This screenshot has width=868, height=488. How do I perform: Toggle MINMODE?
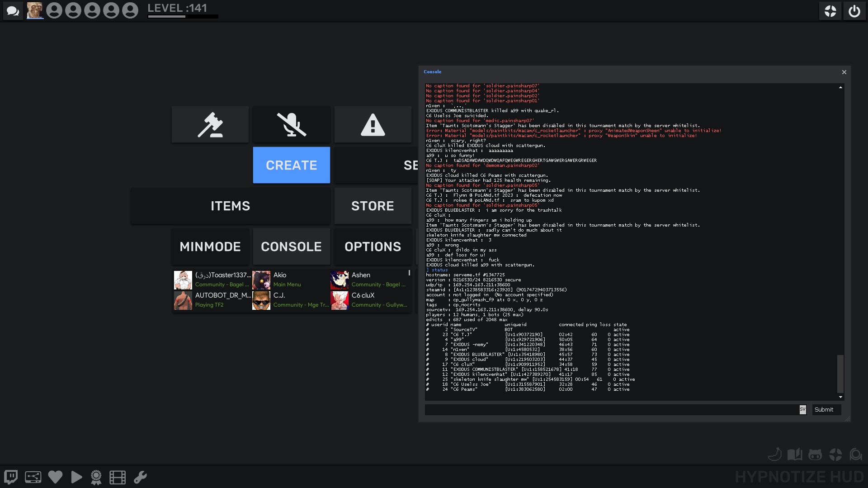[210, 246]
